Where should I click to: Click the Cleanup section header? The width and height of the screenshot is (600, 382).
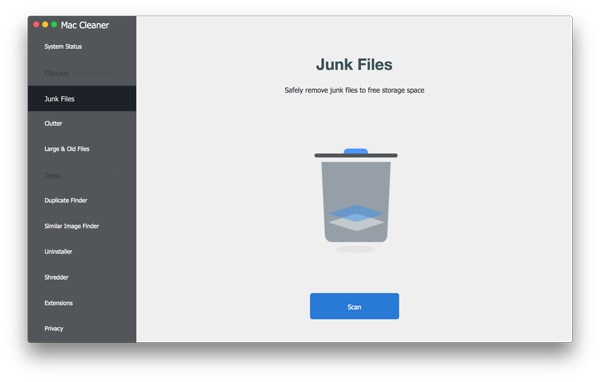[x=57, y=73]
